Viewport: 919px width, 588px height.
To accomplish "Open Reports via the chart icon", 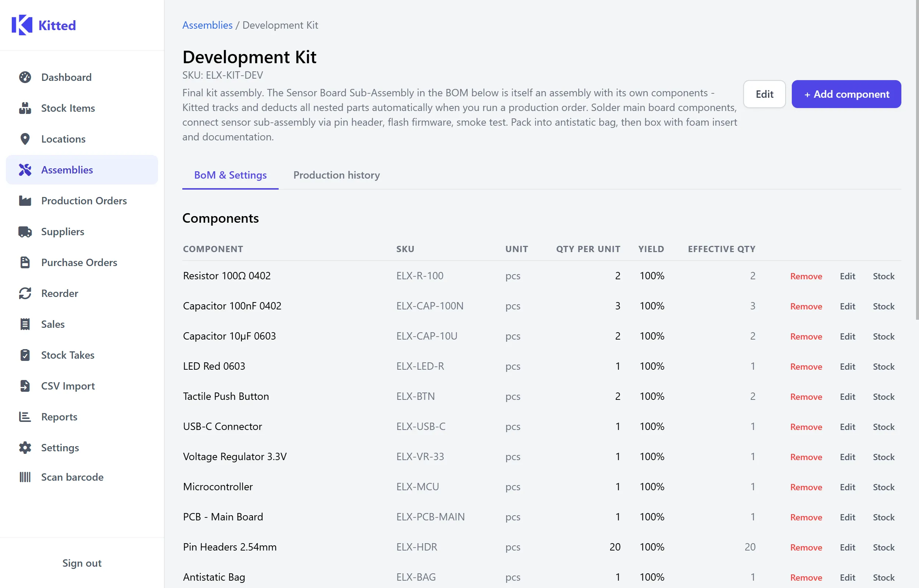I will [x=25, y=417].
